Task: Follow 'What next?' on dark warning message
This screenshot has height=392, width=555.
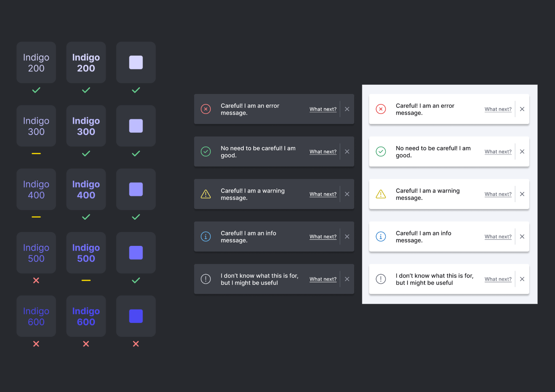Action: 323,194
